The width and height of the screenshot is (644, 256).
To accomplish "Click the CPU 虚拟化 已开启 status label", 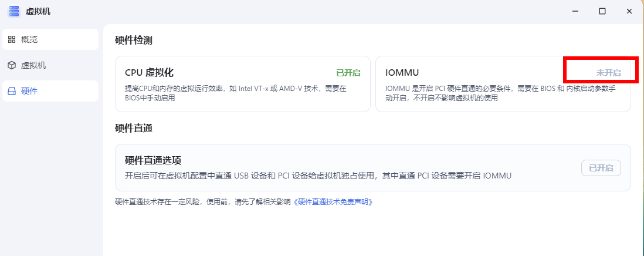I will point(348,73).
